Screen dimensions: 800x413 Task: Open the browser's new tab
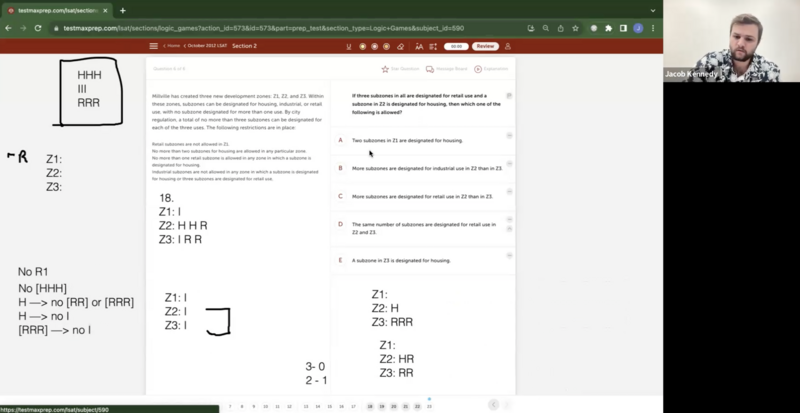point(122,10)
